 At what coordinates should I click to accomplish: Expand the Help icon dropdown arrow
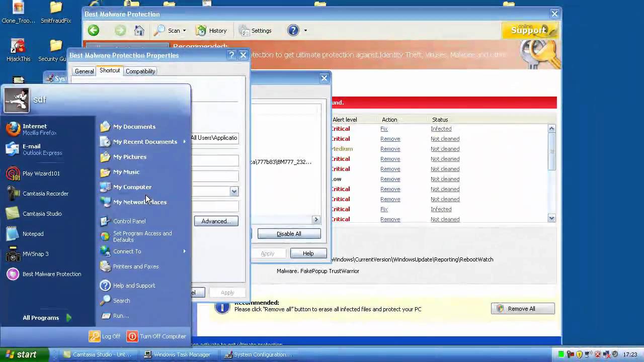[x=305, y=31]
